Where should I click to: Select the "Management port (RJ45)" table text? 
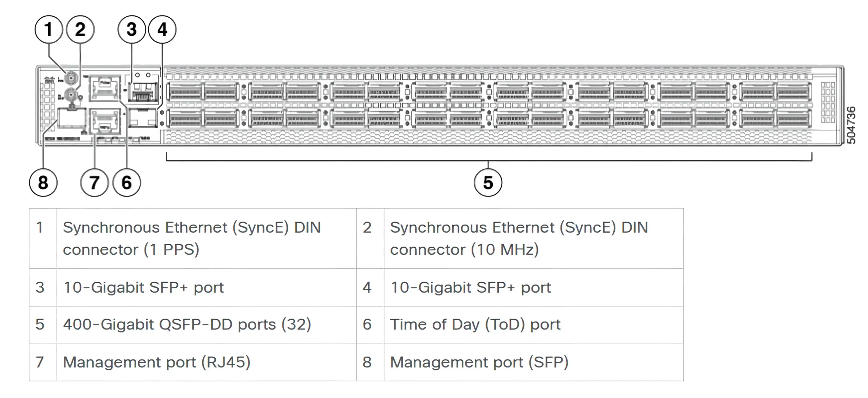(157, 362)
